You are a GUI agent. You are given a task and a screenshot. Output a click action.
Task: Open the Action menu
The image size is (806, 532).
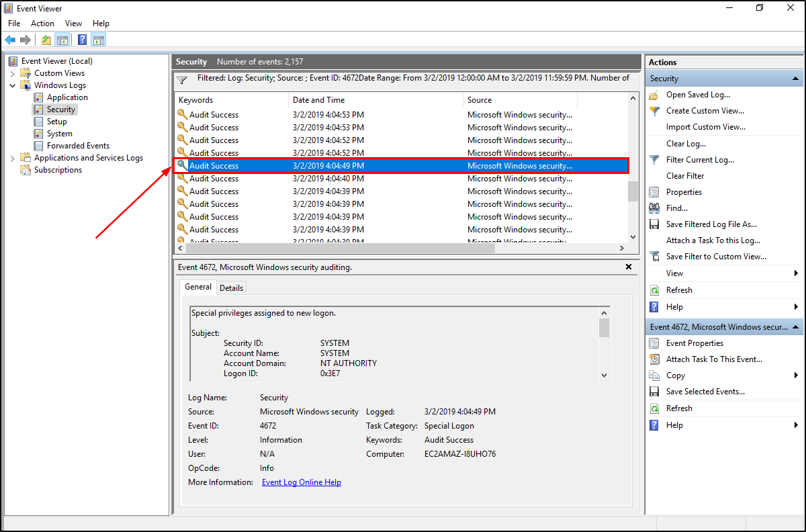[42, 24]
